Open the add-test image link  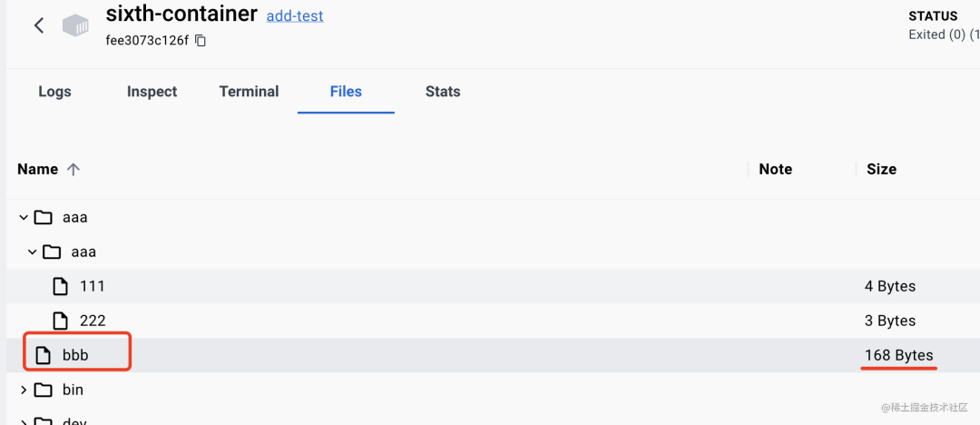coord(294,16)
